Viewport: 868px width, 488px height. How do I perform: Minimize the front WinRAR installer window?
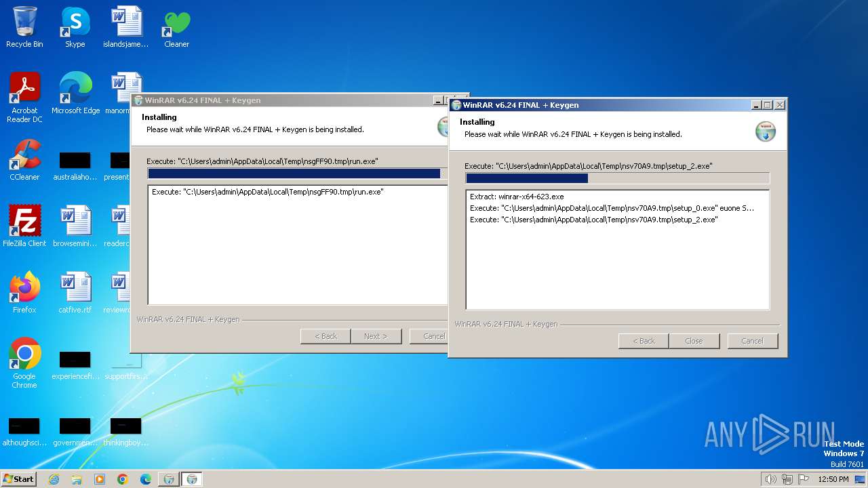point(756,105)
